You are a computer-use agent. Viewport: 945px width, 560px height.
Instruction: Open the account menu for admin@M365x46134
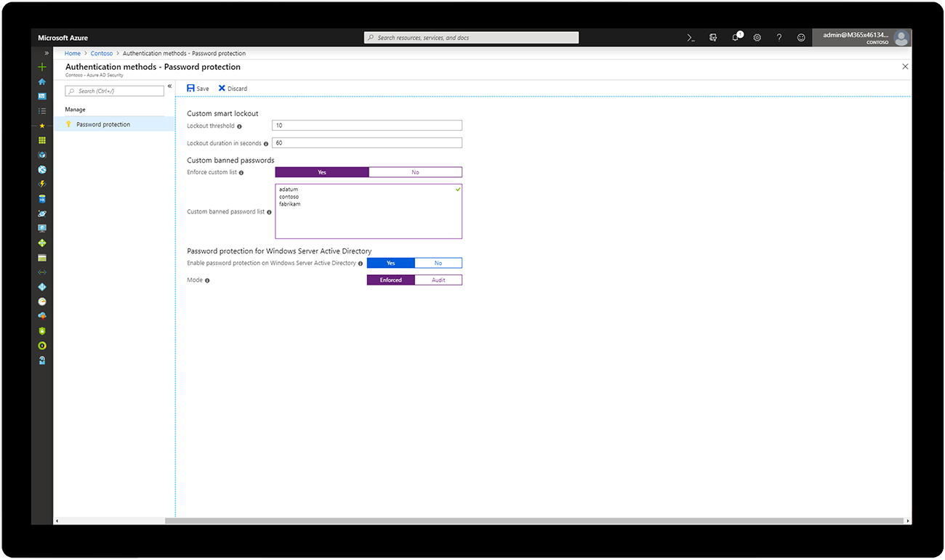click(x=862, y=37)
